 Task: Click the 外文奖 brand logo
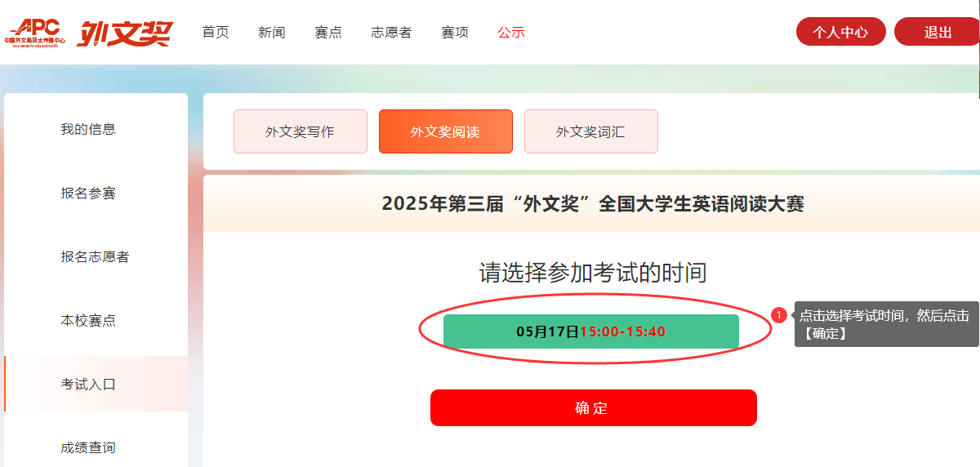(125, 33)
